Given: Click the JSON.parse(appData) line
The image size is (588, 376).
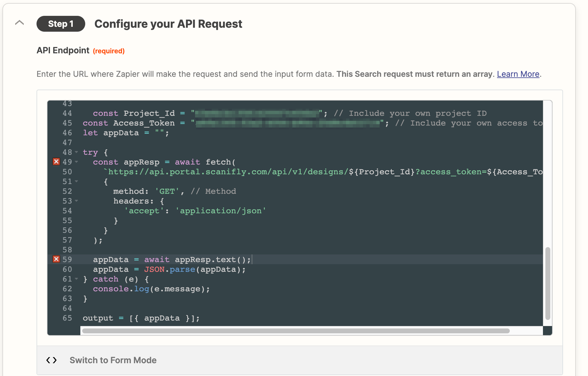Looking at the screenshot, I should click(x=169, y=269).
